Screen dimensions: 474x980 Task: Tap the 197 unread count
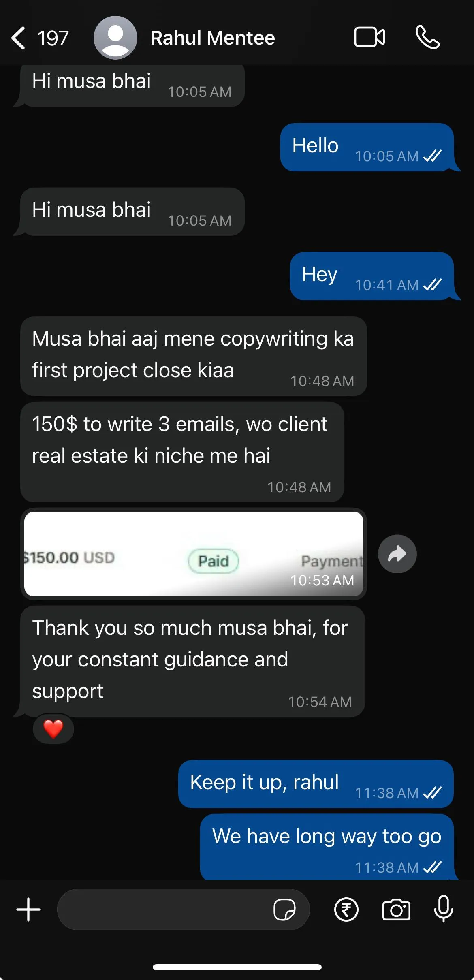click(53, 38)
